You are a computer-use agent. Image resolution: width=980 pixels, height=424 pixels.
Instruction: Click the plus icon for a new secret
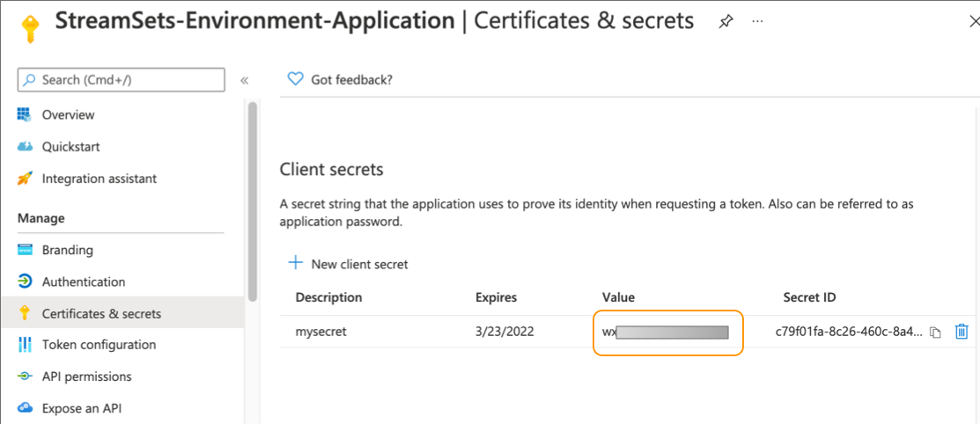(x=294, y=263)
